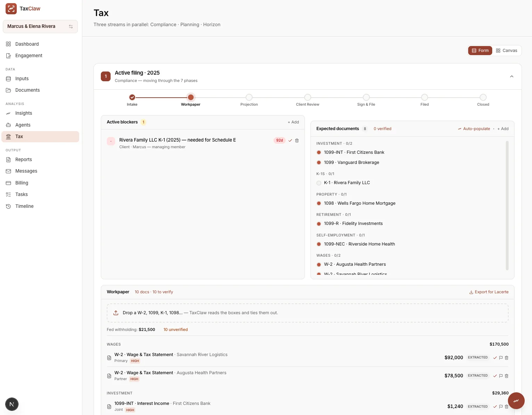Delete the Rivera Family LLC K-1 blocker
The image size is (532, 415).
pyautogui.click(x=297, y=141)
